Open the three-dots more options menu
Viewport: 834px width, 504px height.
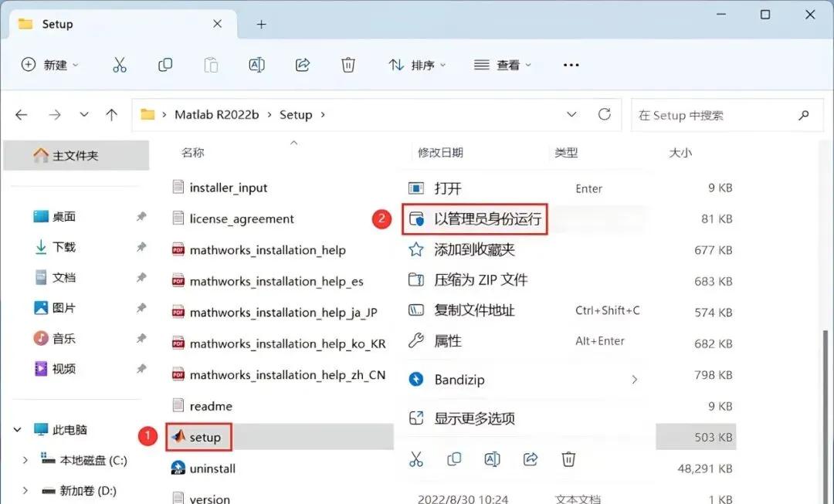[x=571, y=65]
